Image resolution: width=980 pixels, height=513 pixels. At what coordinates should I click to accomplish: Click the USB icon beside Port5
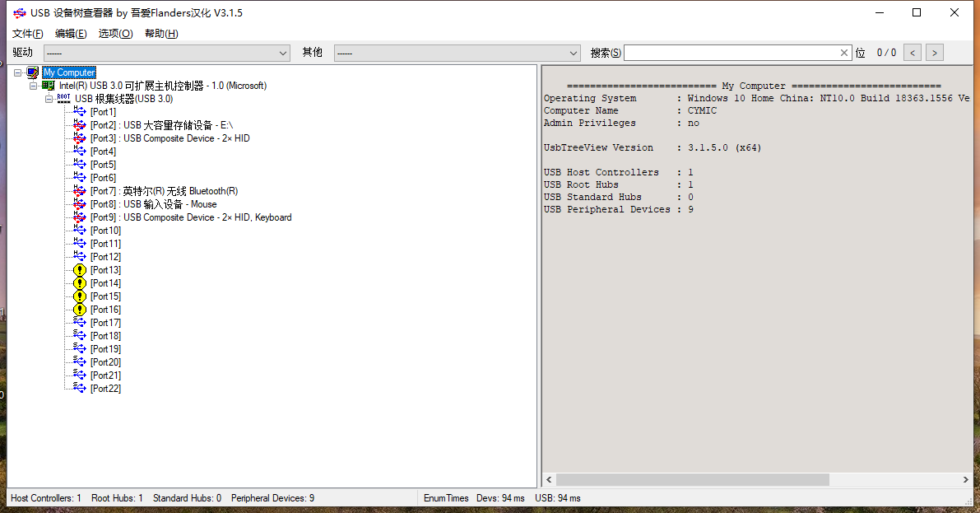tap(79, 165)
